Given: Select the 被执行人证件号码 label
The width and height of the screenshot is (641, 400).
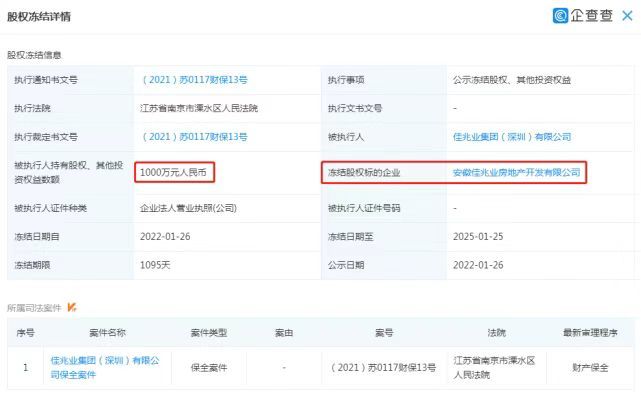Looking at the screenshot, I should (364, 208).
